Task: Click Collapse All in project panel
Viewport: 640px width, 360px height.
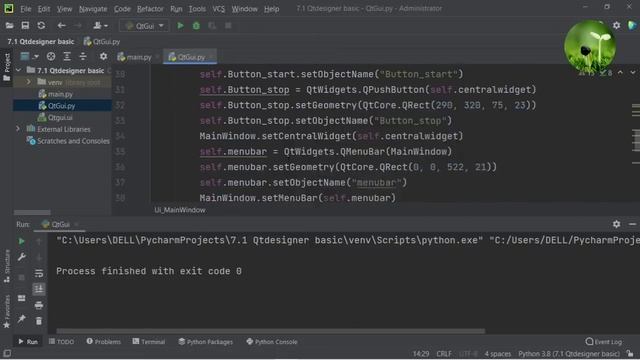Action: coord(83,56)
